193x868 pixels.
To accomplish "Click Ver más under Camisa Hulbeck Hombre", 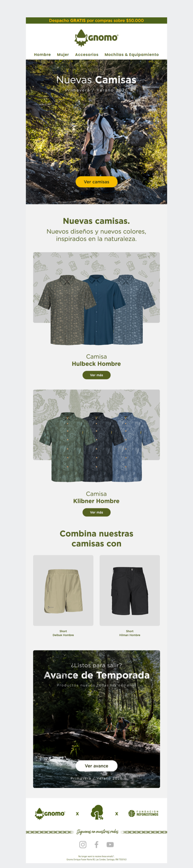I will pos(96,375).
